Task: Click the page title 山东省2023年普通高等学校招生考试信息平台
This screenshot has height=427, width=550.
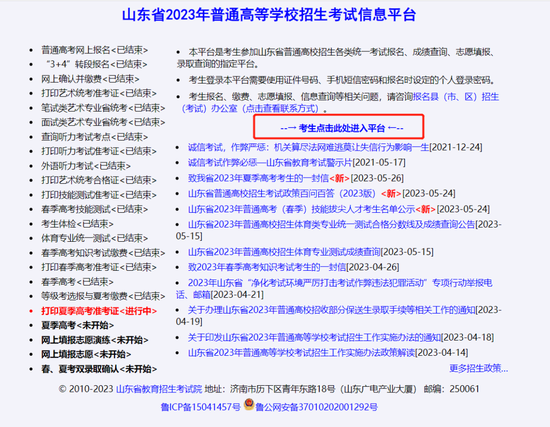Action: tap(269, 15)
